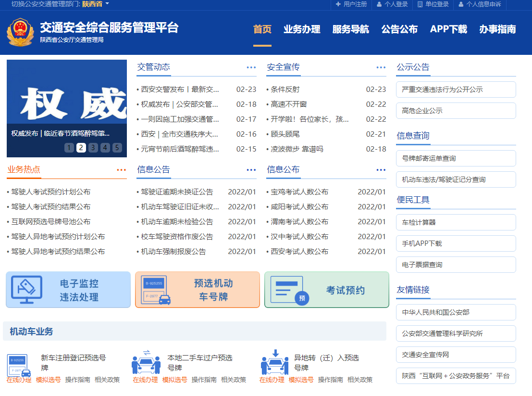The image size is (532, 396).
Task: Jump to carousel slide 5
Action: 117,148
